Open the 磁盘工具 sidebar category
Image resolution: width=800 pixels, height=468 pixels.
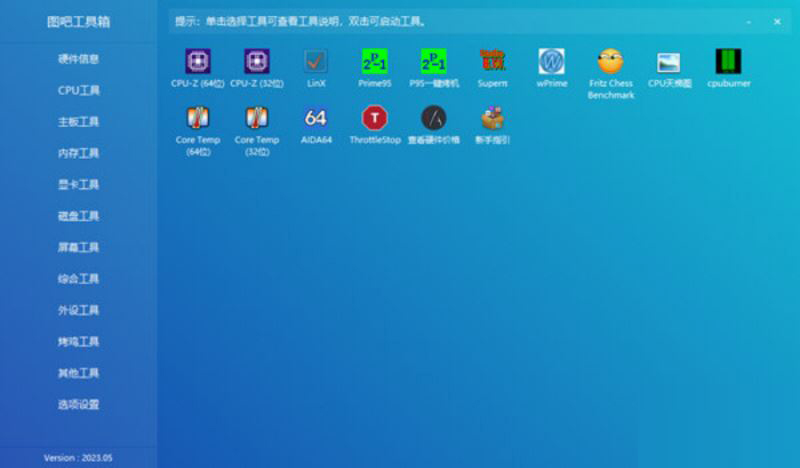(x=79, y=216)
